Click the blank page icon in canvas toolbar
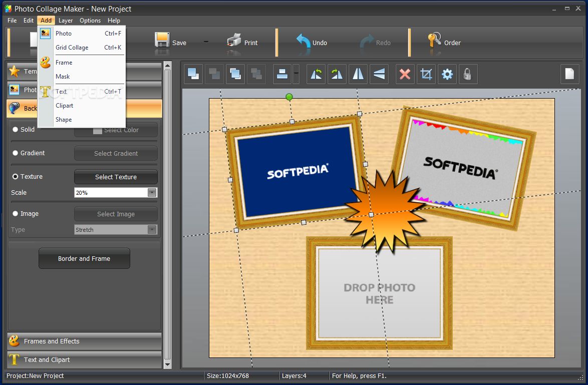 coord(569,74)
